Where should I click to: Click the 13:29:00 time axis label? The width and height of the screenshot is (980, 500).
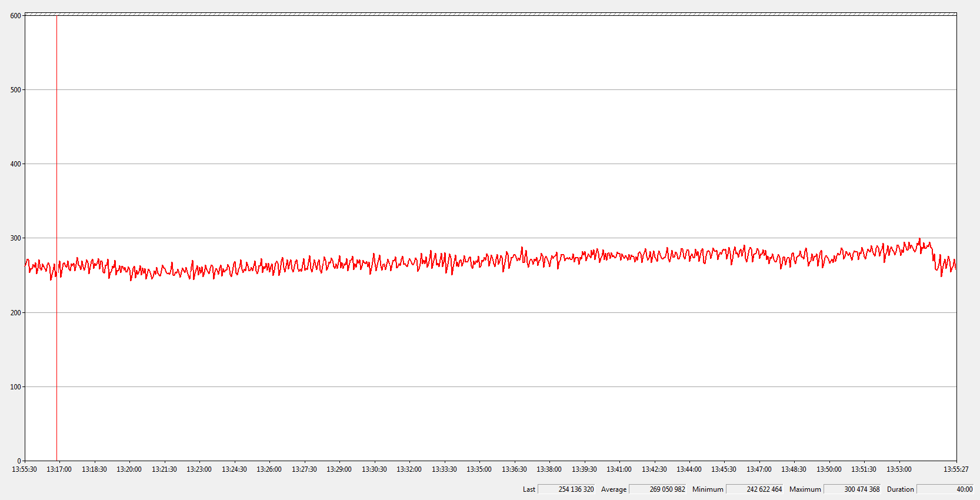(339, 469)
